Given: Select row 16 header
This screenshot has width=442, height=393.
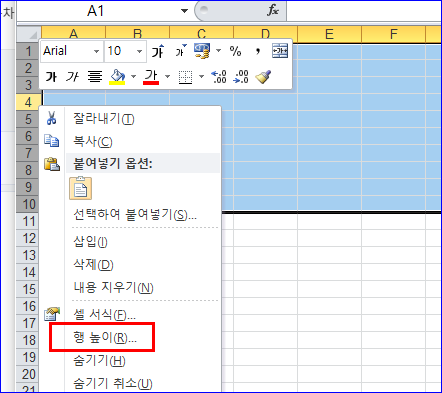Looking at the screenshot, I should (28, 306).
